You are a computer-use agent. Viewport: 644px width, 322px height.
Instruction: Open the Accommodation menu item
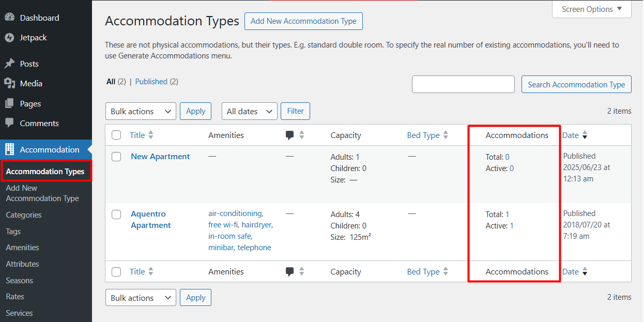pos(46,149)
